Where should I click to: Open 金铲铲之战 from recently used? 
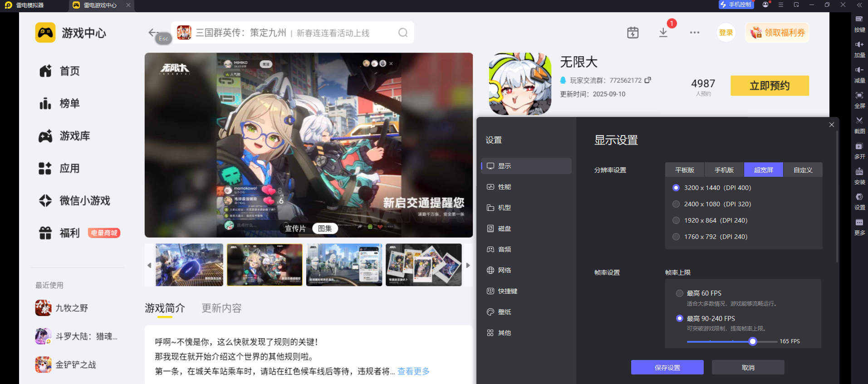[x=66, y=365]
